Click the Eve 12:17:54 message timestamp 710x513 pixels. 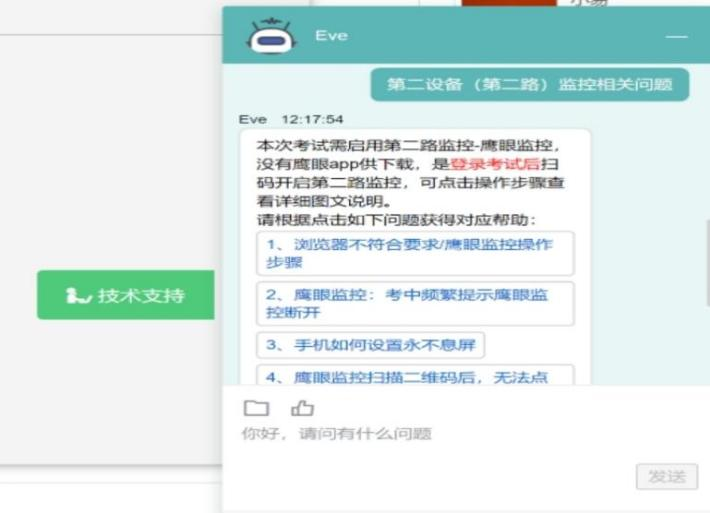291,119
